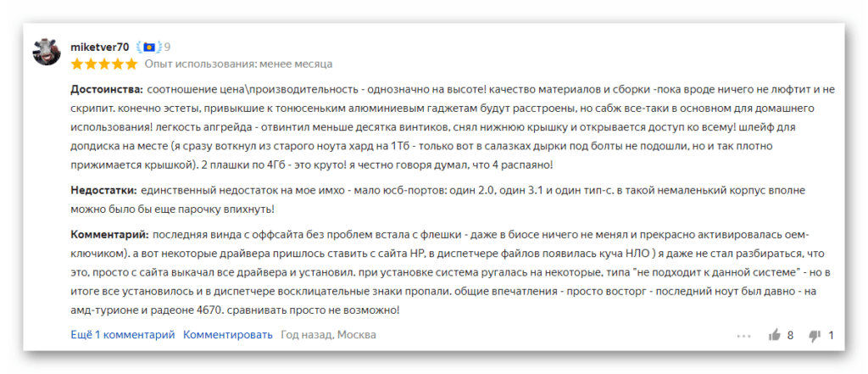Click the thumbs down icon on the review
The image size is (868, 374).
click(x=815, y=335)
